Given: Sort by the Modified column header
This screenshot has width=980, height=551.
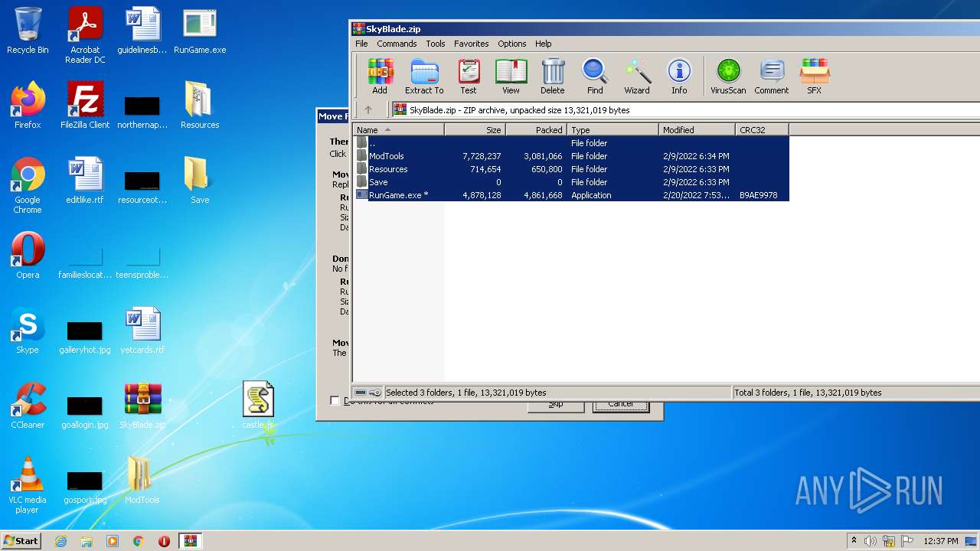Looking at the screenshot, I should pos(697,130).
